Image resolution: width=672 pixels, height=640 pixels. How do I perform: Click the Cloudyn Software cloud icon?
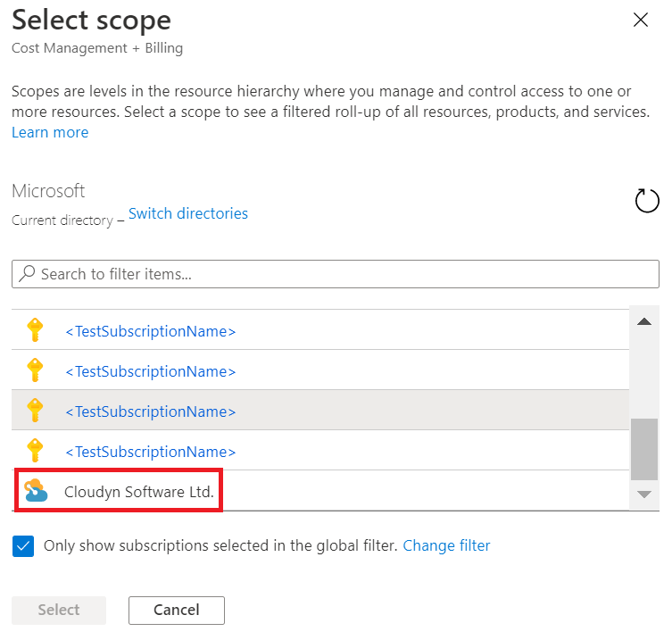(x=36, y=490)
